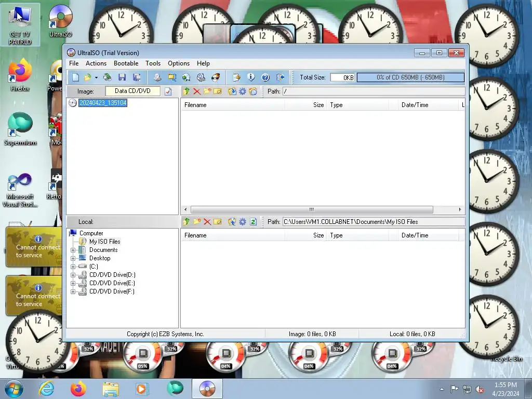The height and width of the screenshot is (399, 532).
Task: Click red X delete icon in Local toolbar
Action: tap(207, 222)
